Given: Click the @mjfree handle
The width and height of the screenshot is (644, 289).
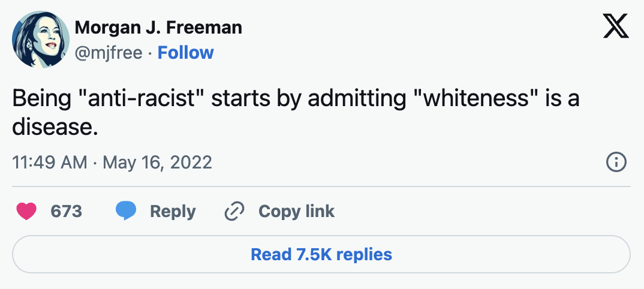Looking at the screenshot, I should (108, 53).
